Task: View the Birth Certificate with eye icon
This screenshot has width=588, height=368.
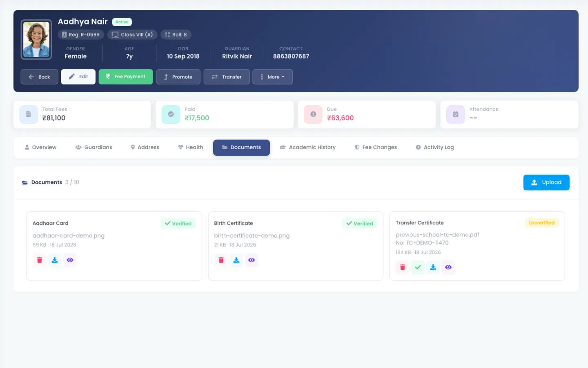Action: point(252,260)
